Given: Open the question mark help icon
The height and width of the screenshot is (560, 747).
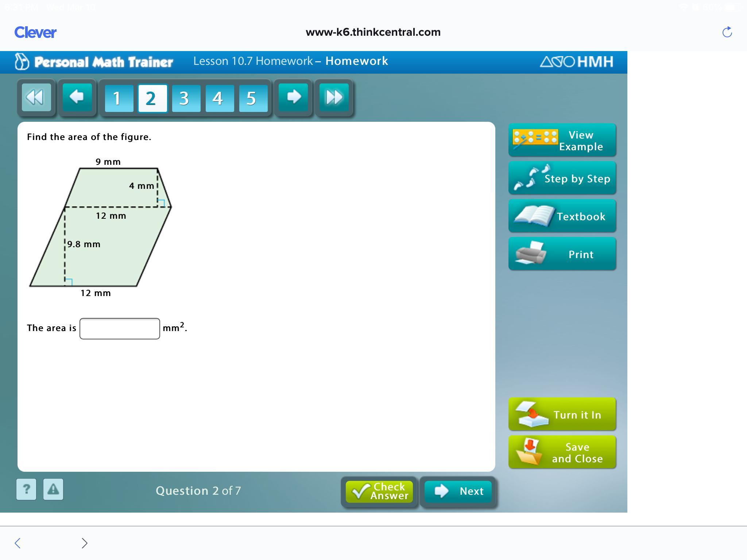Looking at the screenshot, I should (26, 489).
